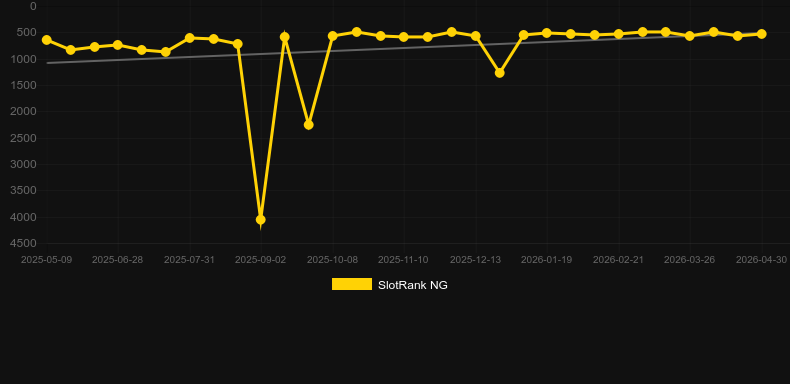The height and width of the screenshot is (384, 790).
Task: Click the 1000 value on the y-axis
Action: [24, 59]
